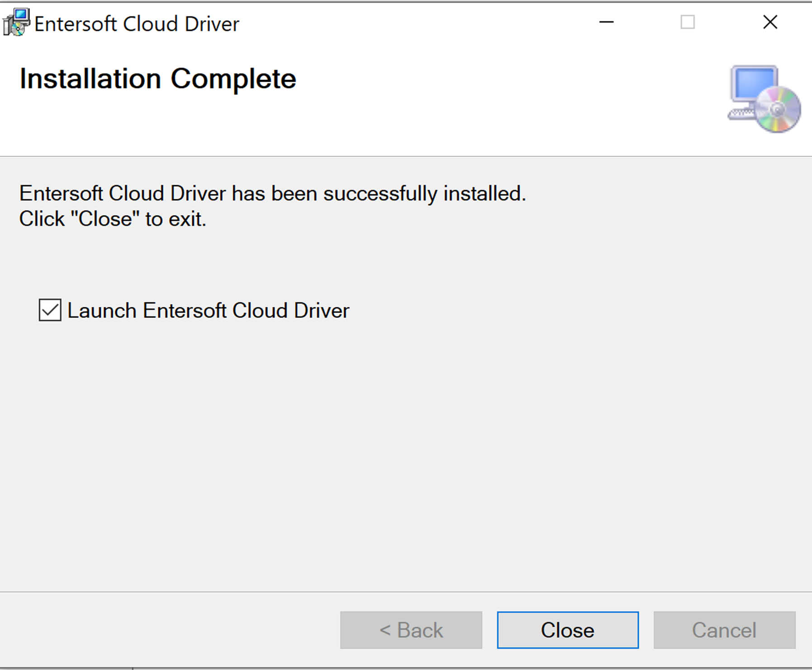This screenshot has height=670, width=812.
Task: Click the greyed-out Back button
Action: [411, 630]
